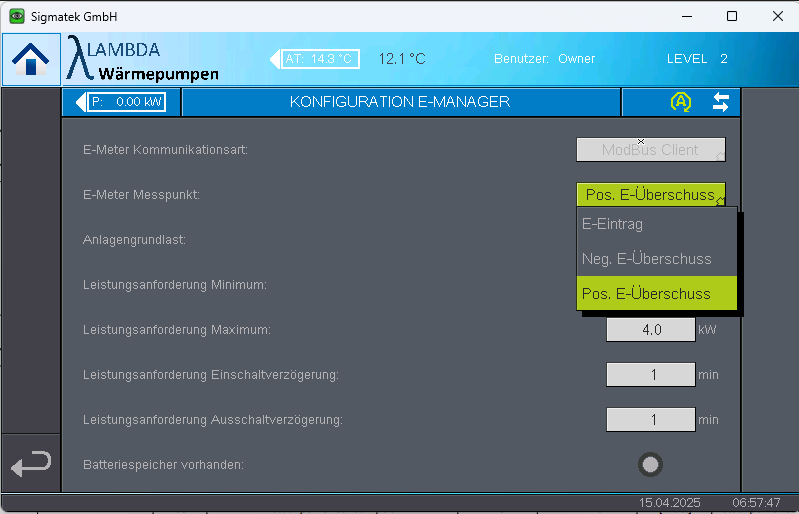Viewport: 799px width, 514px height.
Task: Edit Einschaltverzögerung value field
Action: click(651, 375)
